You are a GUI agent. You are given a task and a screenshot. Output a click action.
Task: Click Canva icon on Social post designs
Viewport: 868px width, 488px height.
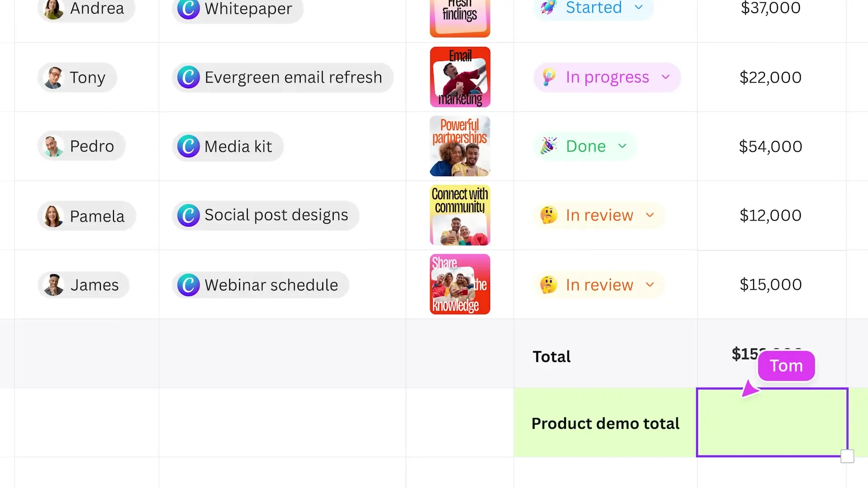tap(189, 216)
